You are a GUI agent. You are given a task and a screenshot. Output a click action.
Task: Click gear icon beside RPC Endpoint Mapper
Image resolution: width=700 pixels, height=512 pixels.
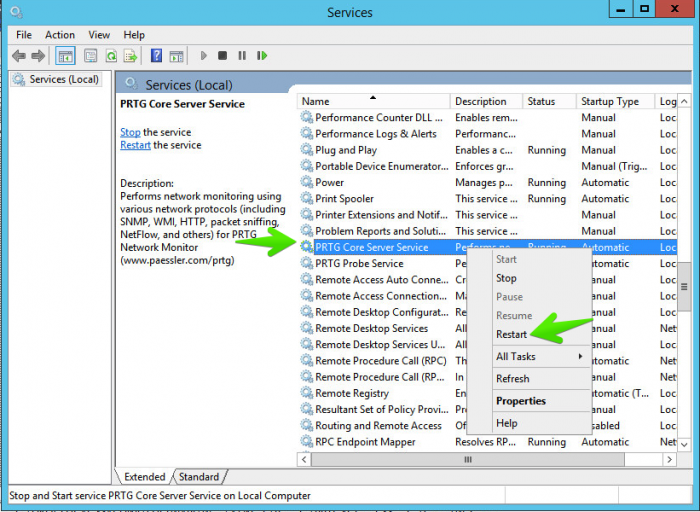[x=306, y=441]
